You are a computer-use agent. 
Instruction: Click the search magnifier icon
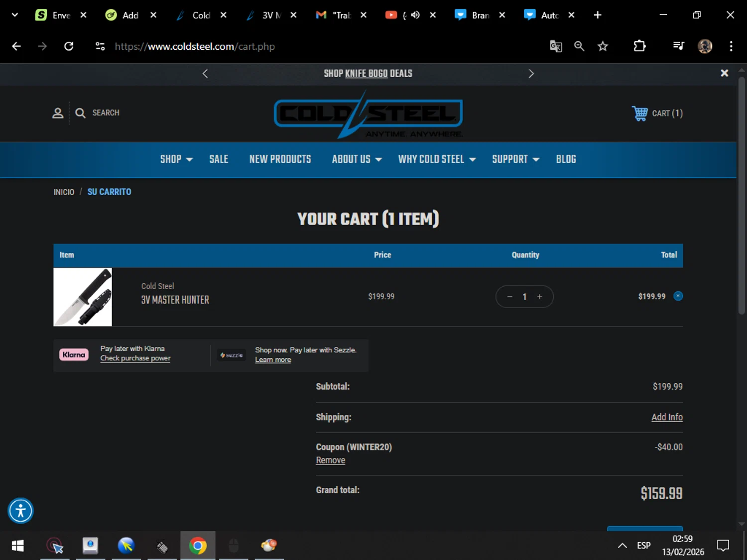[80, 113]
